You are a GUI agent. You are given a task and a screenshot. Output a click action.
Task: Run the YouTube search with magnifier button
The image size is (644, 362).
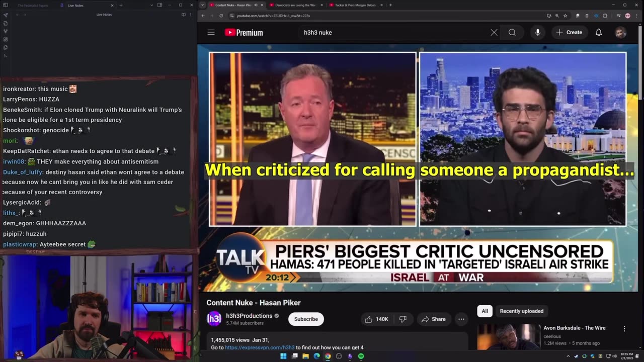pos(512,32)
